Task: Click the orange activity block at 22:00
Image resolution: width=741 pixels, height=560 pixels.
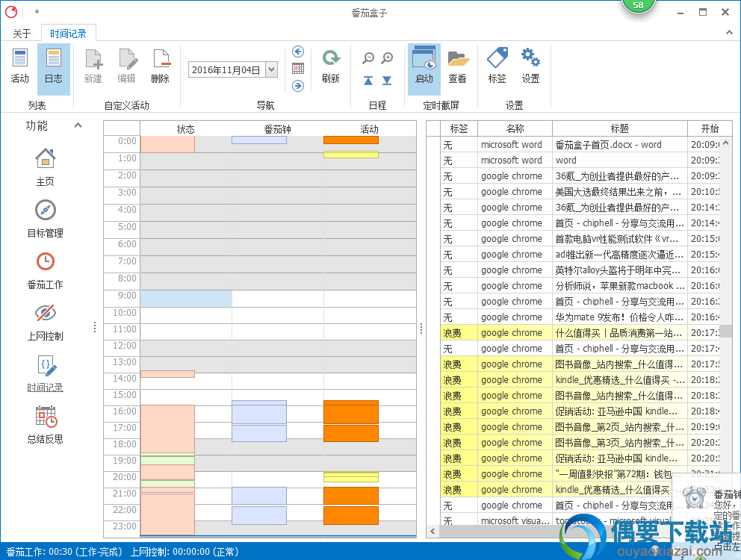Action: [350, 516]
